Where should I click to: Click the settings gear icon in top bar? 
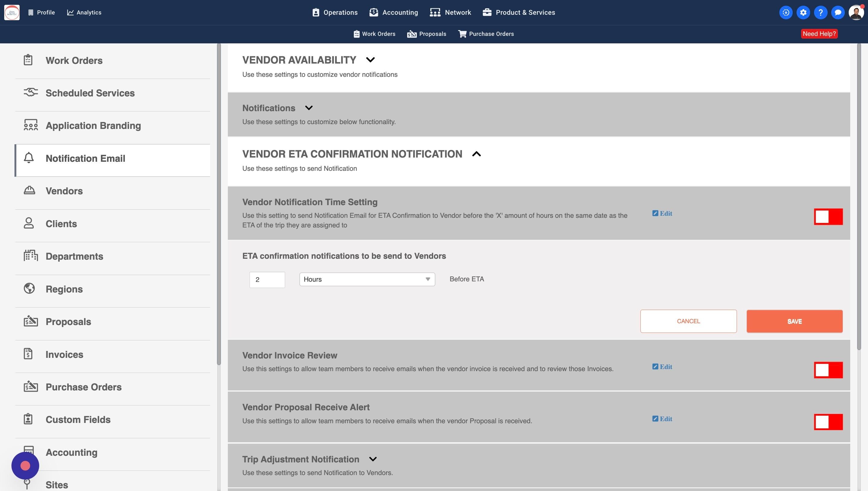coord(803,12)
